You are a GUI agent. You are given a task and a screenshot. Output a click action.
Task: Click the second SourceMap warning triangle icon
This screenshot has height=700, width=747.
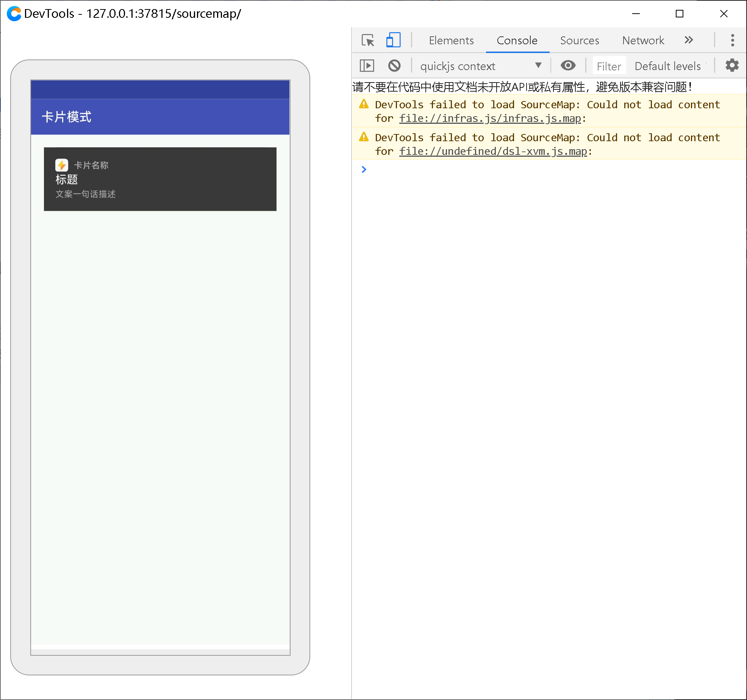(364, 137)
